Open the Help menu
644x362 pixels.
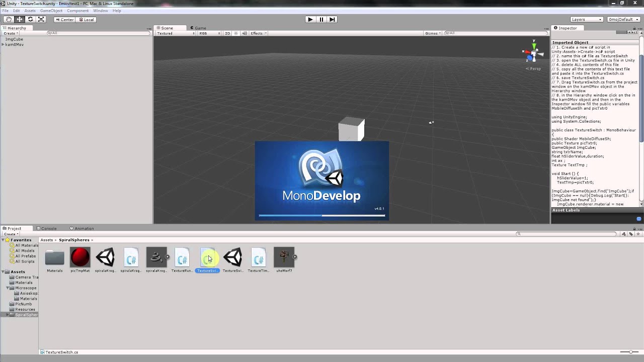pos(117,11)
